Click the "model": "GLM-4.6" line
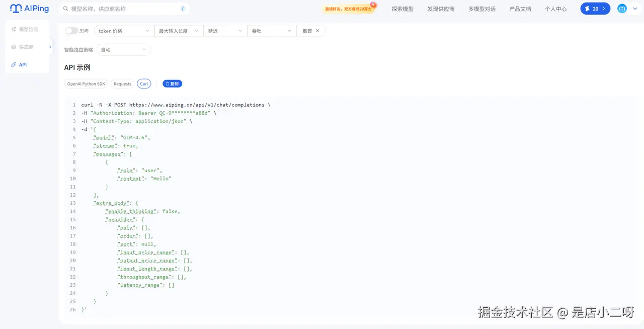644x329 pixels. tap(122, 137)
